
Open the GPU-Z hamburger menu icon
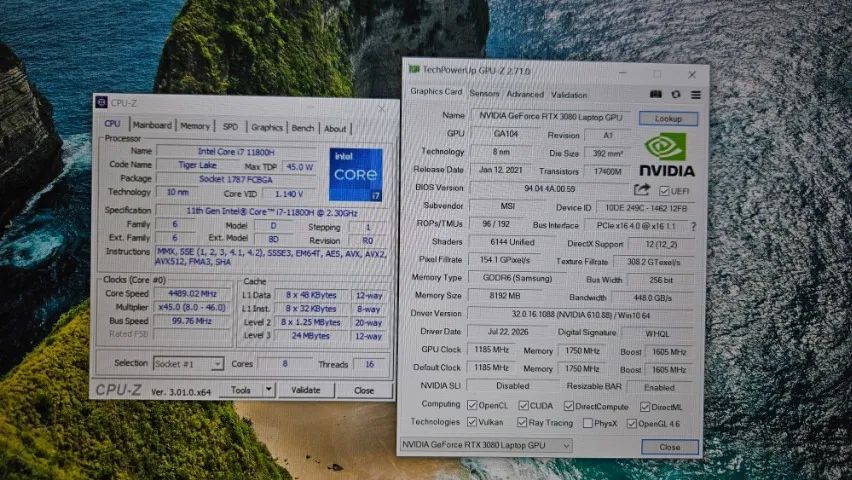pyautogui.click(x=696, y=95)
